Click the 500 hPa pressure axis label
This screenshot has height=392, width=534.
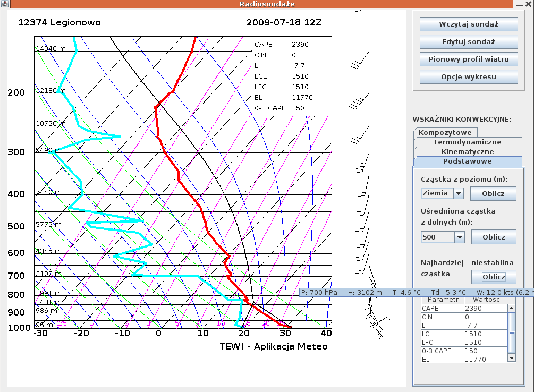(x=16, y=226)
